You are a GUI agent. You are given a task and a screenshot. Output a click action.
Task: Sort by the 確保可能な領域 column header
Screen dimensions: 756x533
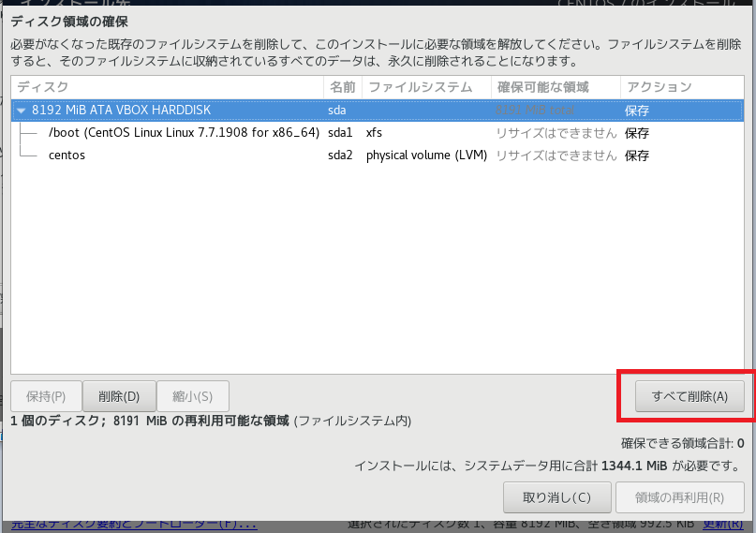[x=555, y=87]
